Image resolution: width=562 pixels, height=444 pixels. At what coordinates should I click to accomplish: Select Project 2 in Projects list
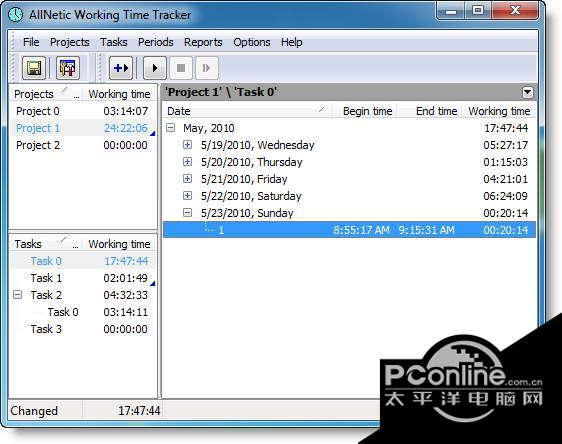click(x=82, y=145)
